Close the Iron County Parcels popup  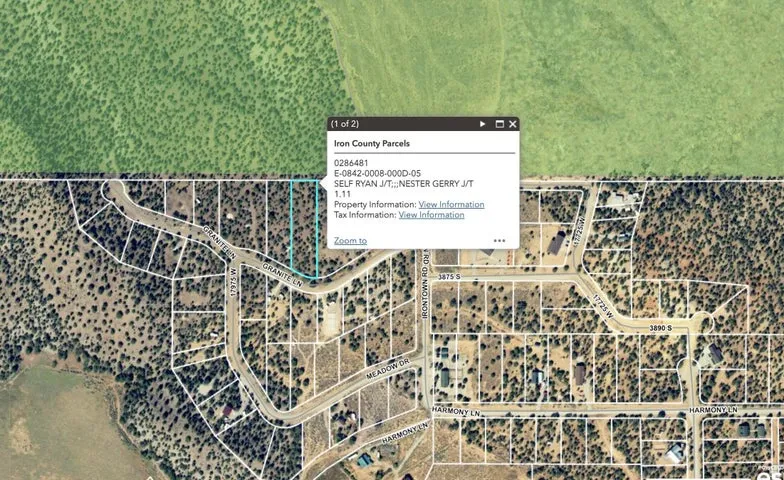pos(512,124)
